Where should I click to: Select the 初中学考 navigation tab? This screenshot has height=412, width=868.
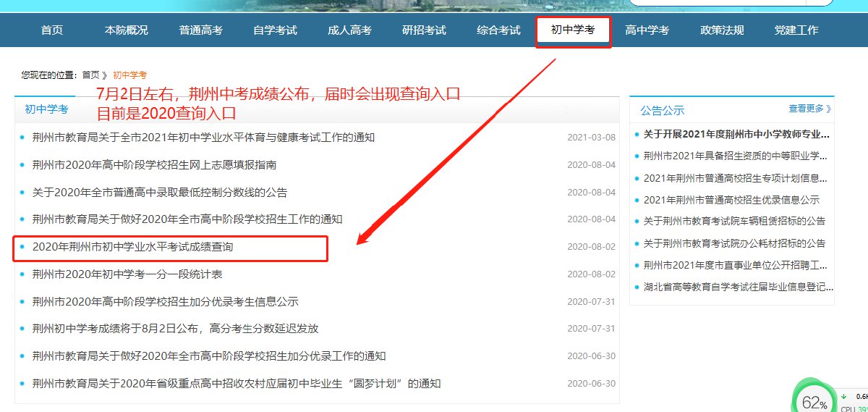pos(574,30)
